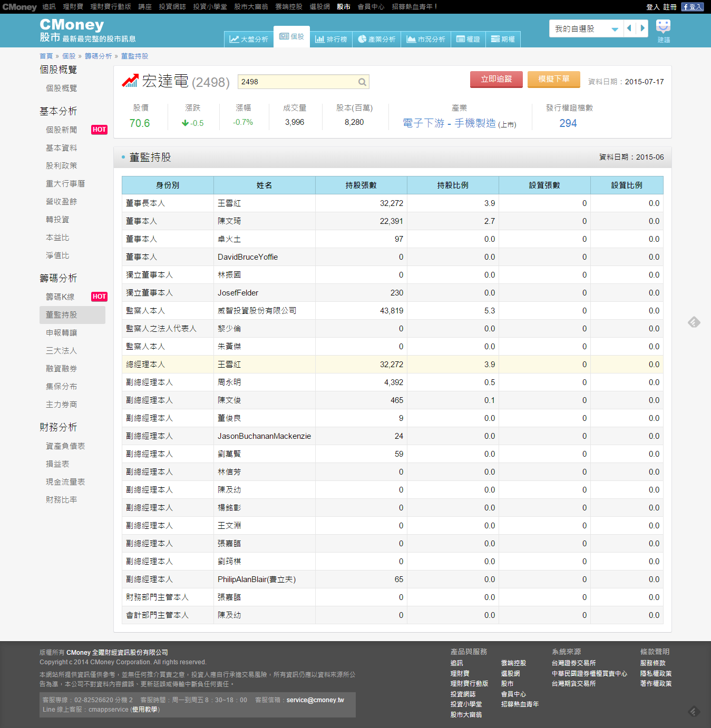Open 選股網 in the top navigation
711x728 pixels.
(x=319, y=6)
